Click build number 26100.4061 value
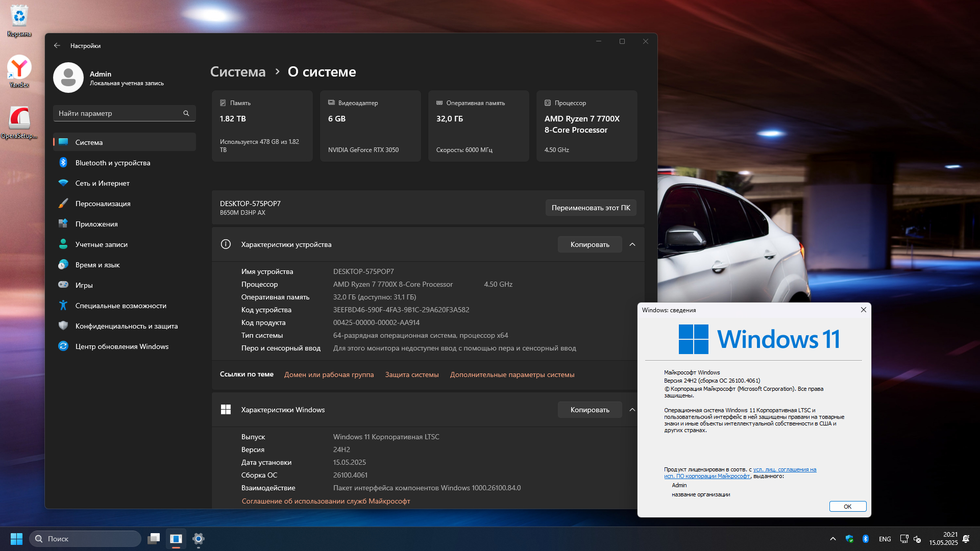This screenshot has width=980, height=551. 350,475
